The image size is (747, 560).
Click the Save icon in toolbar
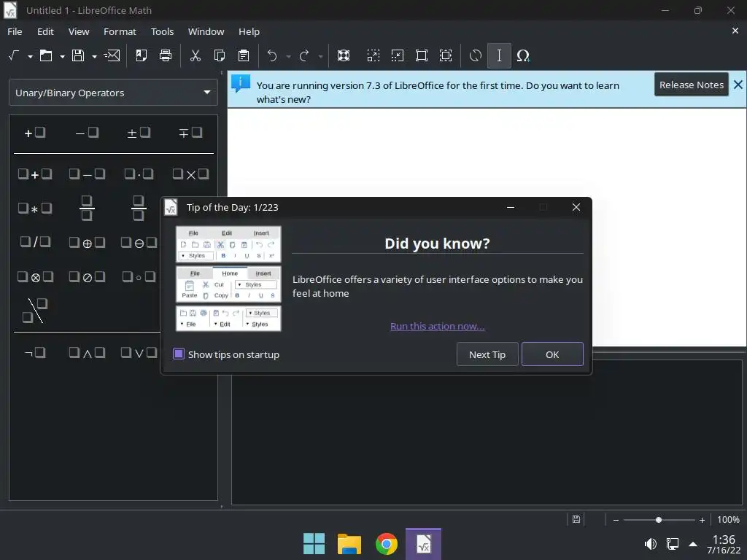78,55
